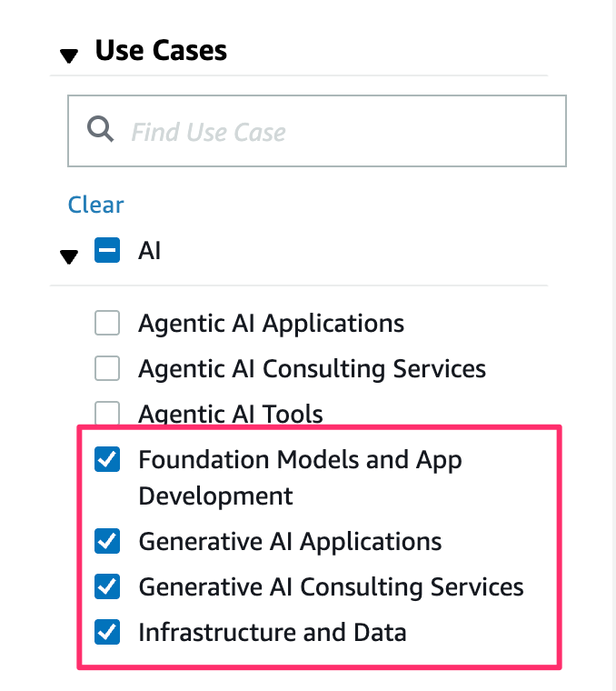Image resolution: width=616 pixels, height=691 pixels.
Task: Tick the Agentic AI Tools checkbox
Action: (x=107, y=412)
